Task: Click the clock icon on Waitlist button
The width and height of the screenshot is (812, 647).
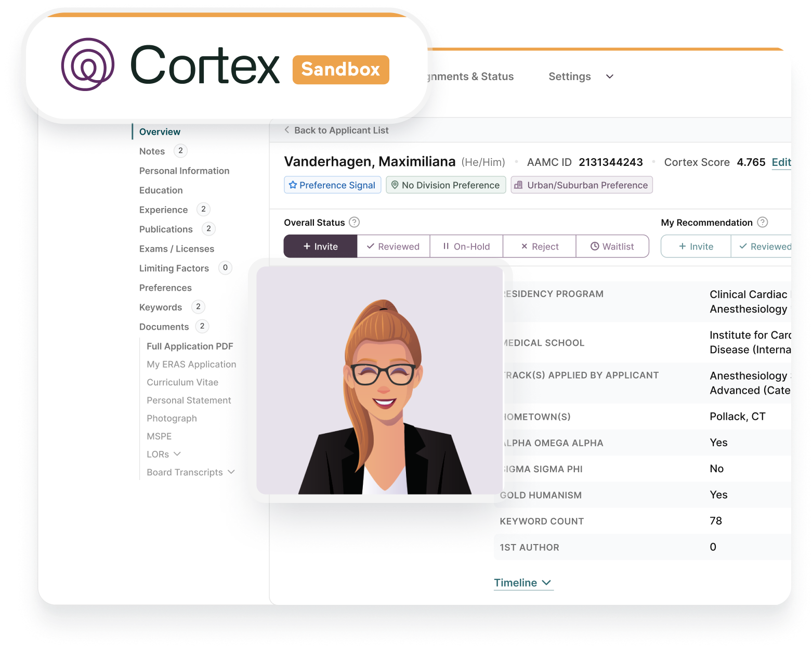Action: [594, 246]
